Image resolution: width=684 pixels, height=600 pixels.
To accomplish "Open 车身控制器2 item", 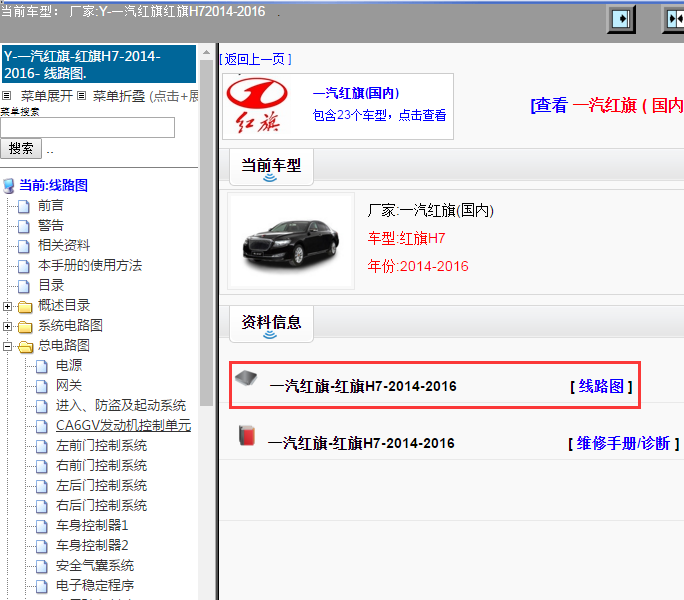I will click(x=92, y=545).
